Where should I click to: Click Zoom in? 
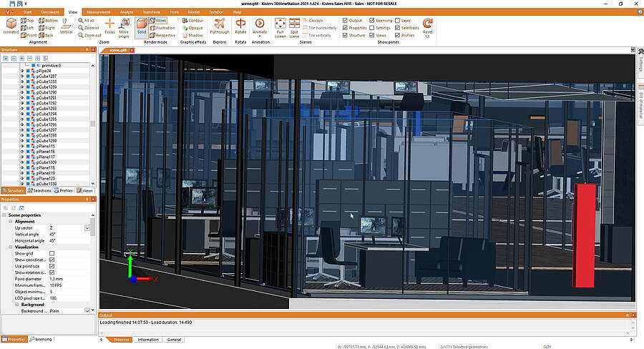89,28
